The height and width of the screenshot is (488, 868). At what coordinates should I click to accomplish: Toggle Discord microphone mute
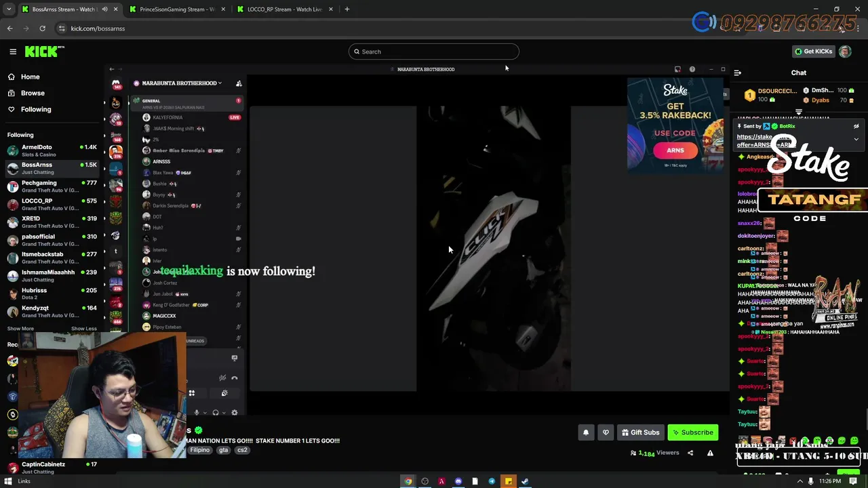pyautogui.click(x=197, y=412)
